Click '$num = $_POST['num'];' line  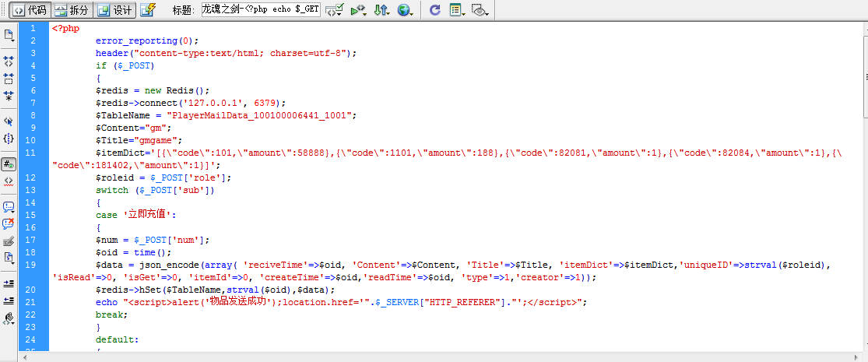coord(153,241)
